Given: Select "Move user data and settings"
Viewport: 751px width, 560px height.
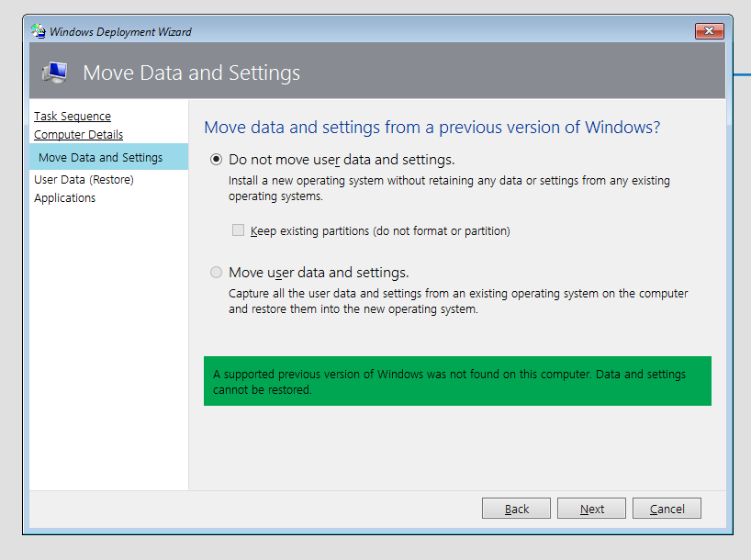Looking at the screenshot, I should [216, 272].
